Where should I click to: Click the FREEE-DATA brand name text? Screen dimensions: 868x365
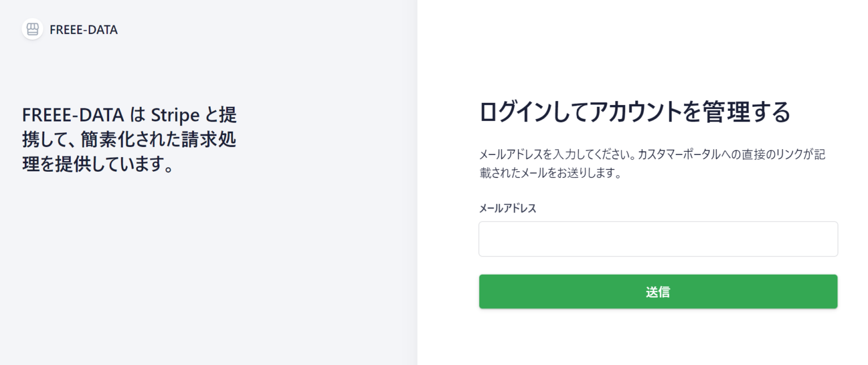83,29
